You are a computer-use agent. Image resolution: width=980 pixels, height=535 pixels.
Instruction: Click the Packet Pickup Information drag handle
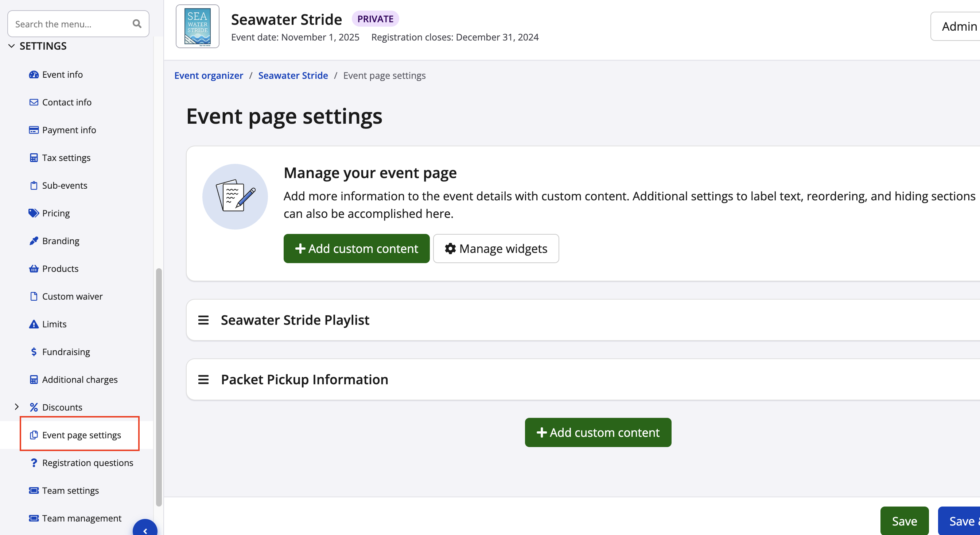203,380
